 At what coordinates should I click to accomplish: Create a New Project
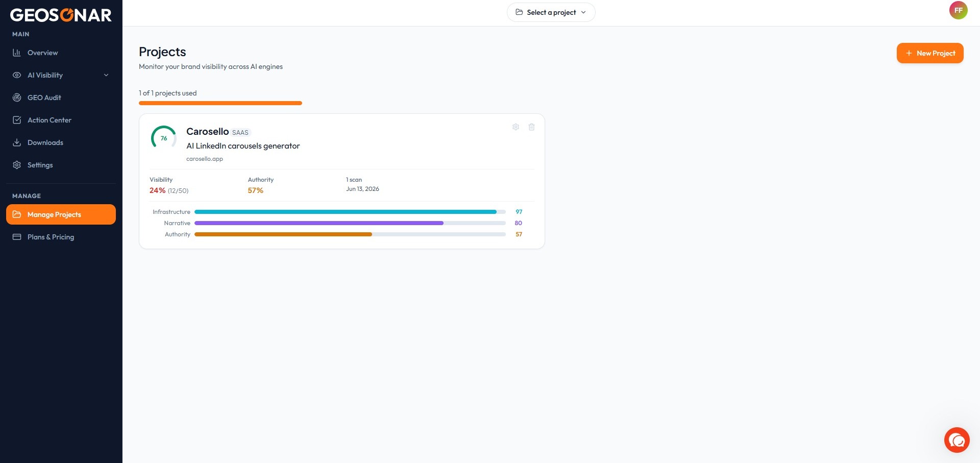click(930, 53)
